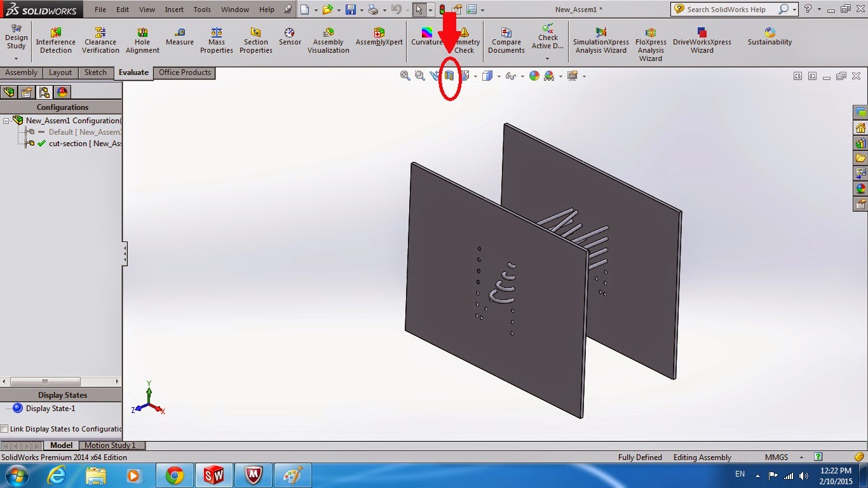The image size is (868, 488).
Task: Activate Zoom to Area in view toolbar
Action: click(419, 76)
